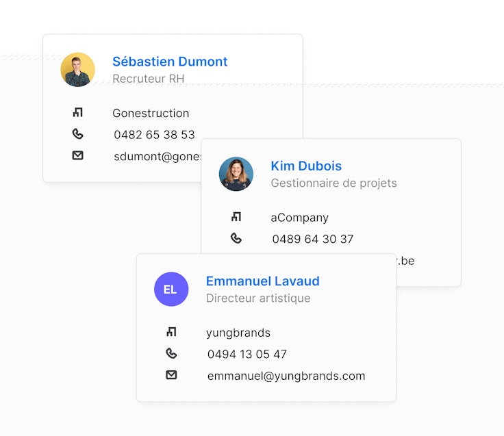Click the sdumont email address
This screenshot has height=436, width=504.
157,156
